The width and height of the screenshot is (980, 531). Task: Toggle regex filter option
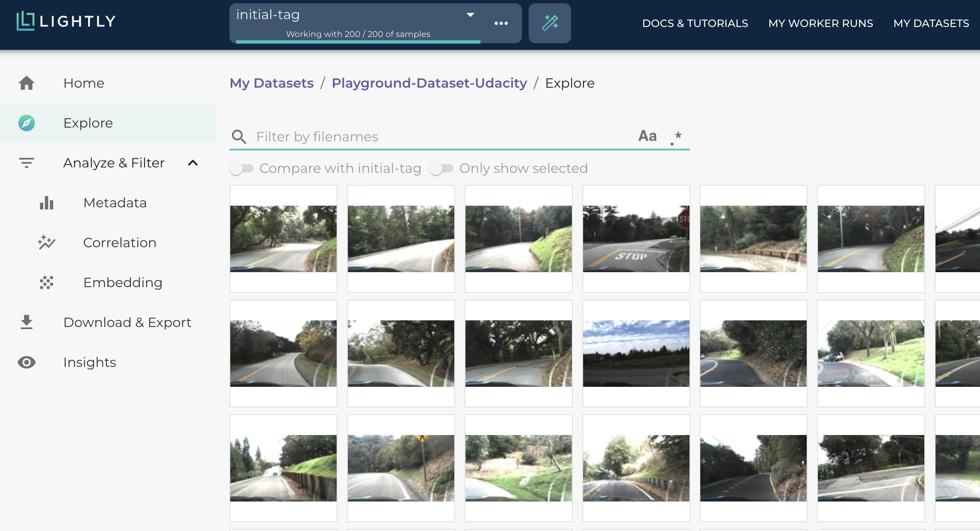tap(676, 138)
